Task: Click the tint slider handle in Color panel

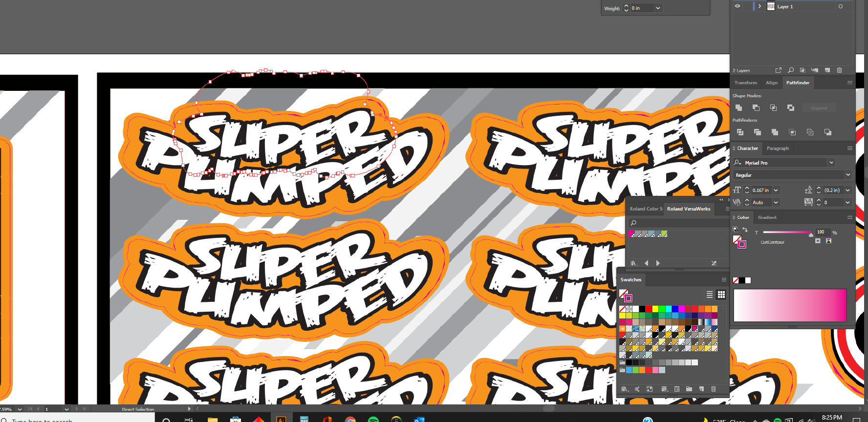Action: 811,235
